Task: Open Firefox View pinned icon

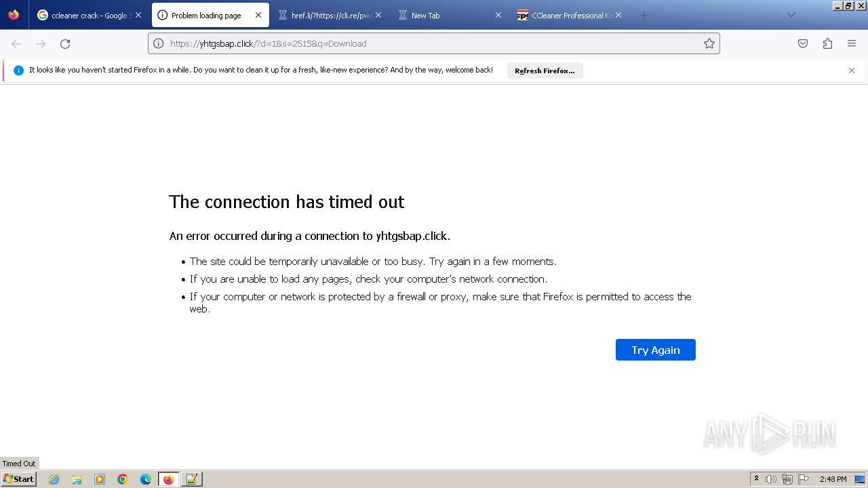Action: 14,15
